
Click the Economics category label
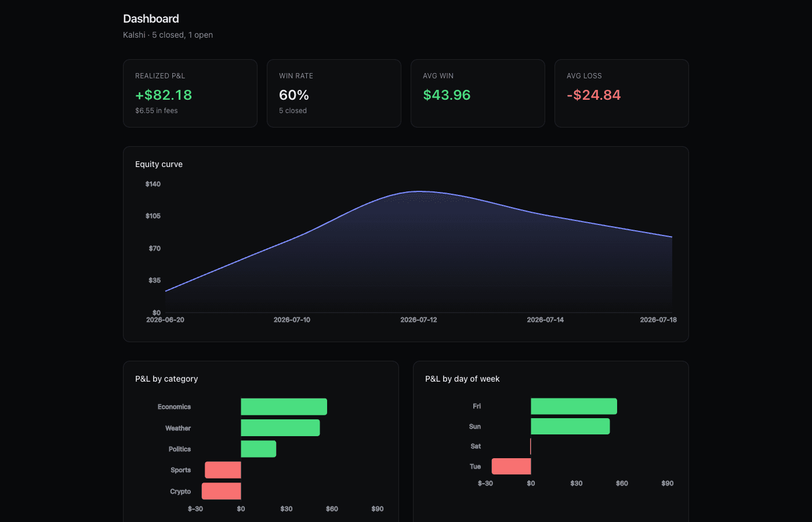point(174,407)
